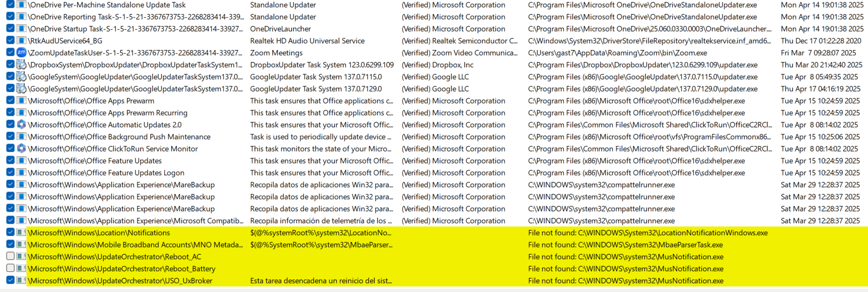The height and width of the screenshot is (292, 868).
Task: Click the 'Zoom Meetings' description cell
Action: click(x=277, y=53)
